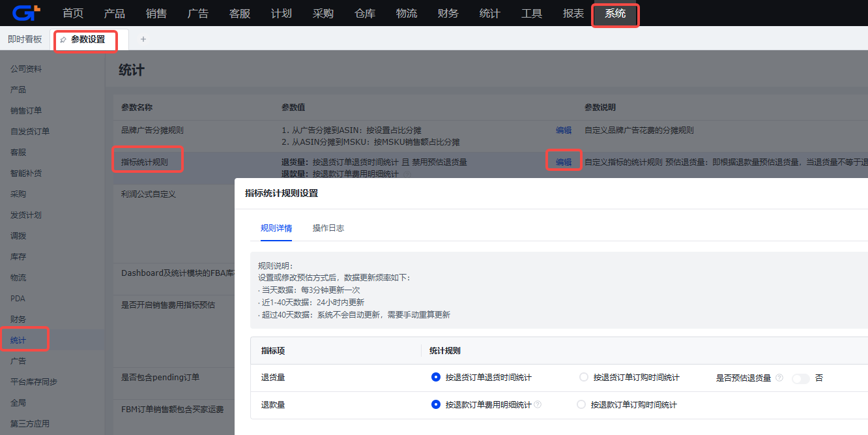Open the 系统 top menu
The width and height of the screenshot is (868, 435).
(615, 14)
